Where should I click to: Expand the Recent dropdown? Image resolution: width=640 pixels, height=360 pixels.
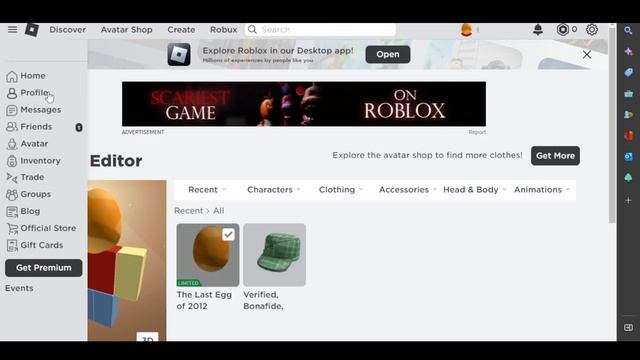207,190
